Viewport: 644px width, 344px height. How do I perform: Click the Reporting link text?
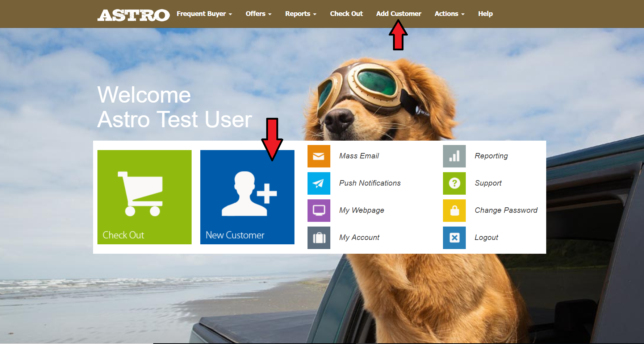[x=491, y=156]
